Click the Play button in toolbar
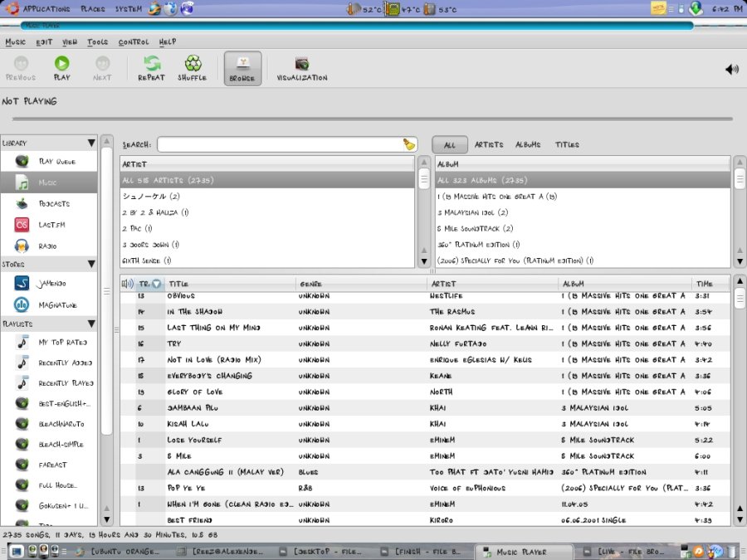 coord(62,69)
